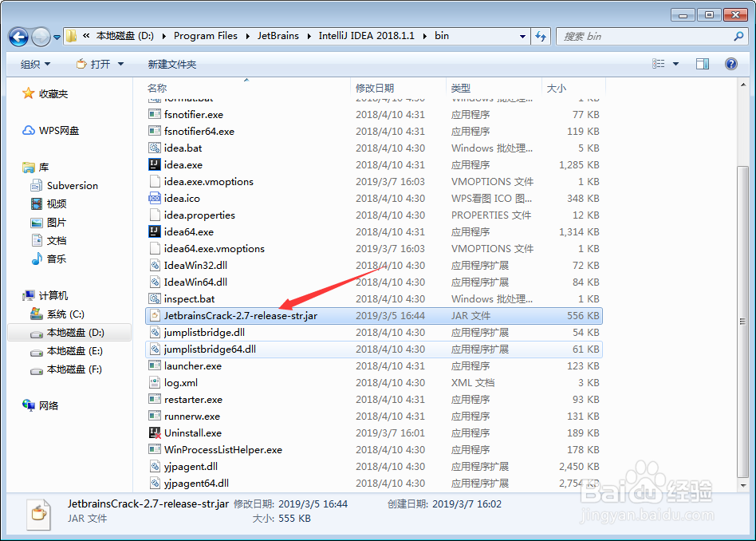
Task: Open 本地磁盘 (E:) drive
Action: 66,351
